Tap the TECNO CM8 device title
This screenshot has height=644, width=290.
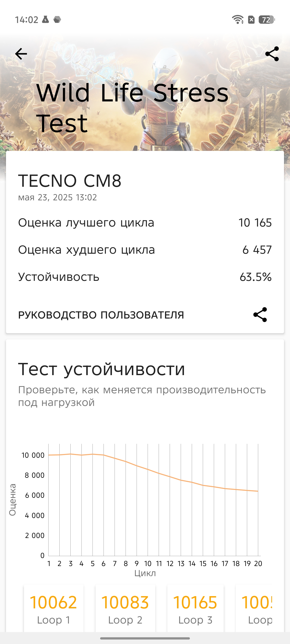coord(70,181)
